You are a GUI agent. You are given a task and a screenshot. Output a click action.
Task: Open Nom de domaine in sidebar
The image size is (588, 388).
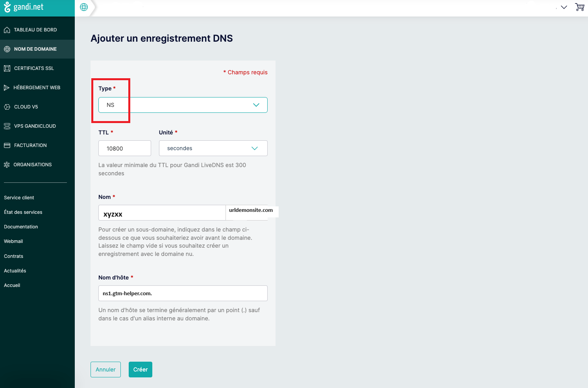pyautogui.click(x=35, y=49)
